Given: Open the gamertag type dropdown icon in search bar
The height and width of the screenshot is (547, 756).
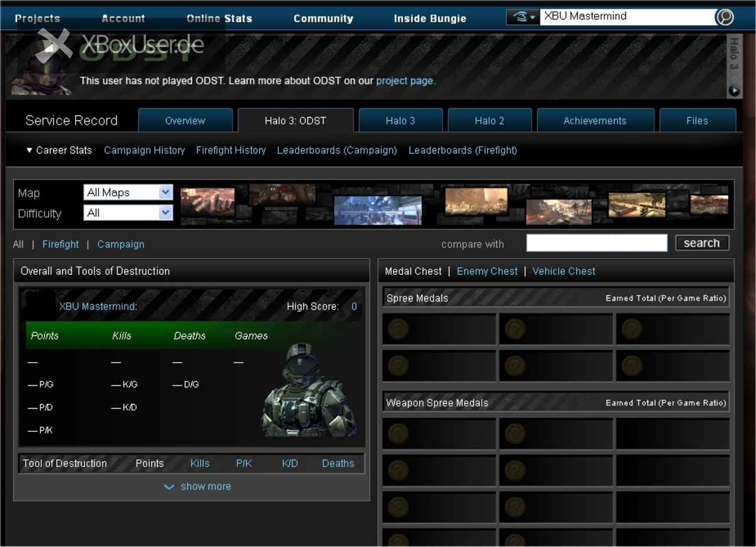Looking at the screenshot, I should tap(523, 17).
